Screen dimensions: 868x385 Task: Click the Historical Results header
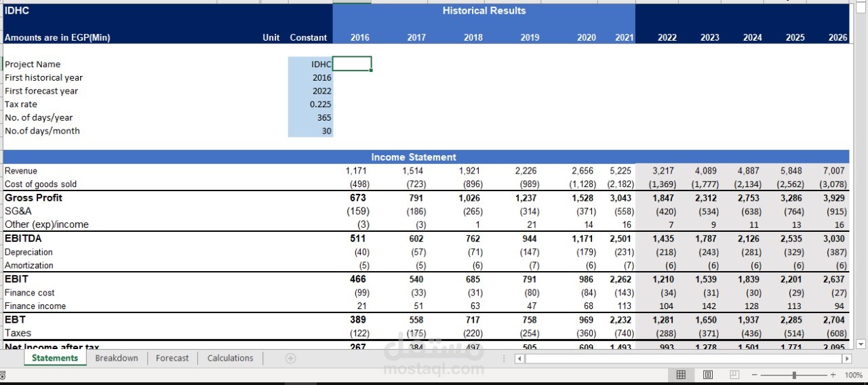point(484,10)
